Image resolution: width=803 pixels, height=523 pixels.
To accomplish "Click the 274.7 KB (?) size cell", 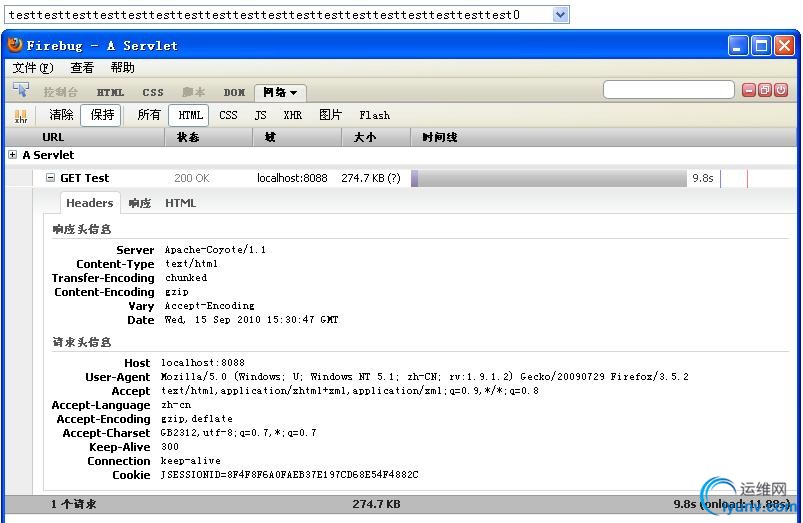I will point(371,178).
